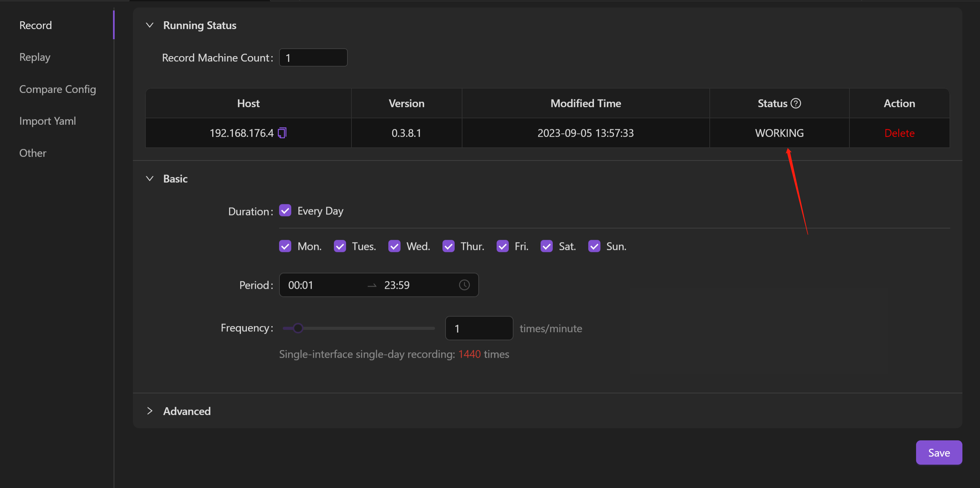This screenshot has height=488, width=980.
Task: Open the Import Yaml sidebar item
Action: click(x=48, y=121)
